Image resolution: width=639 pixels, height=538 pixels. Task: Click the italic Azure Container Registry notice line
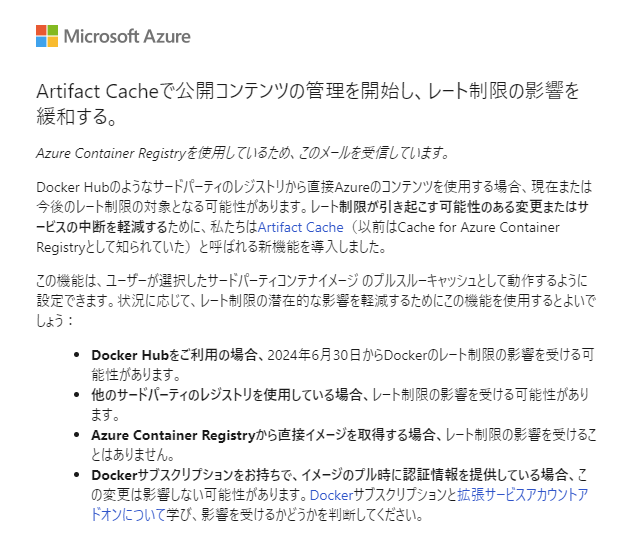point(243,153)
